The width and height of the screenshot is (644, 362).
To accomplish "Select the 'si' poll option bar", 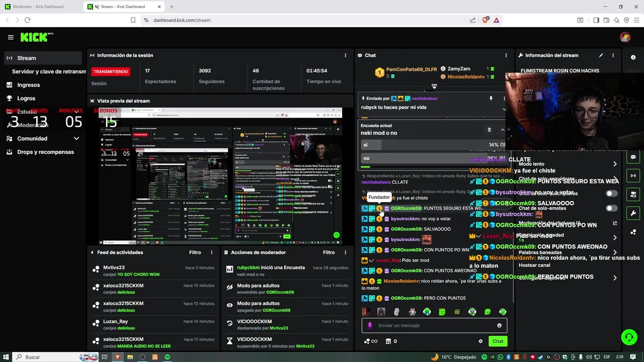I will pyautogui.click(x=434, y=144).
